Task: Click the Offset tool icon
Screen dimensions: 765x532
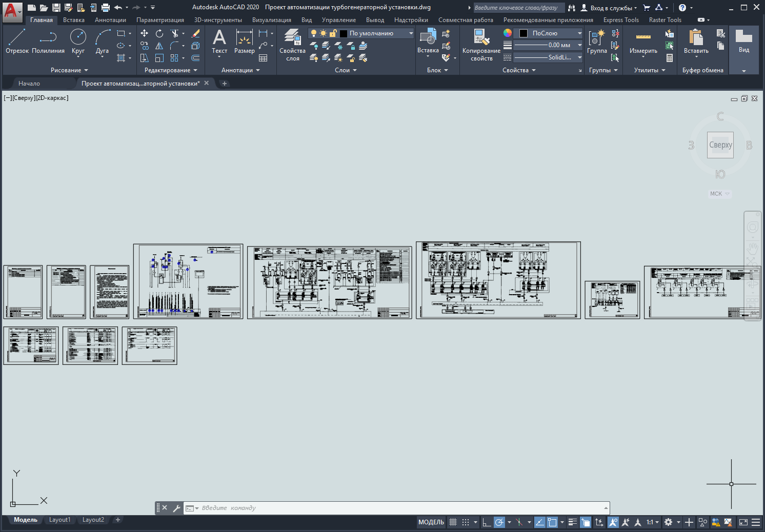Action: 195,58
